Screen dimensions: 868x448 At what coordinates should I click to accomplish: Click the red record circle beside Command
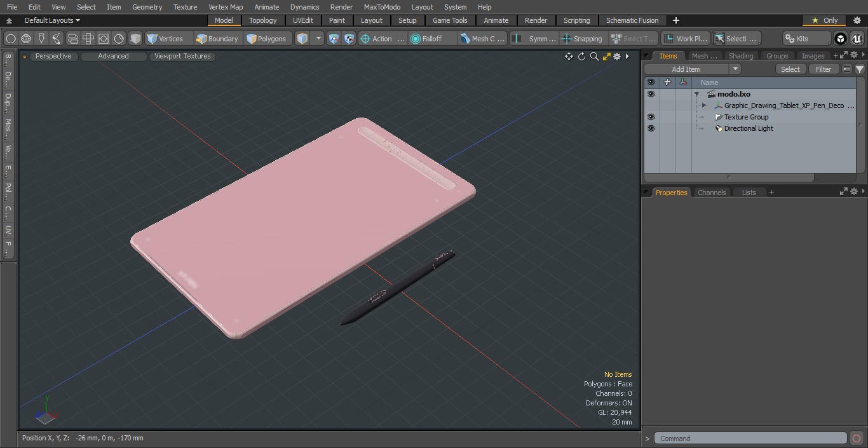click(x=857, y=438)
